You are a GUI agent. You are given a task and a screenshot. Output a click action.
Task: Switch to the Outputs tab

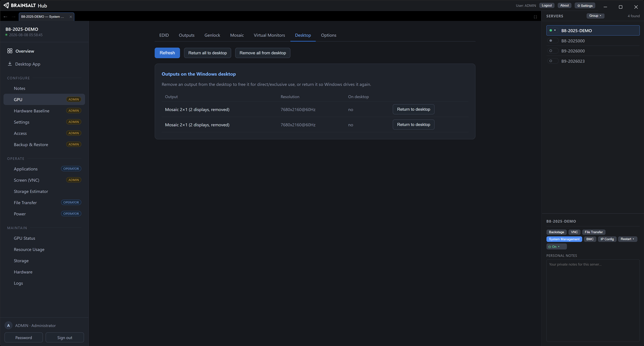187,35
